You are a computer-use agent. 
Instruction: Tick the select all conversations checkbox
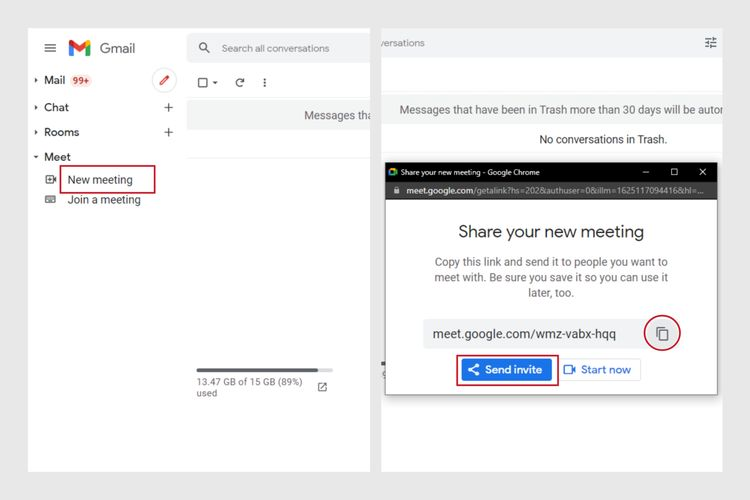coord(203,82)
